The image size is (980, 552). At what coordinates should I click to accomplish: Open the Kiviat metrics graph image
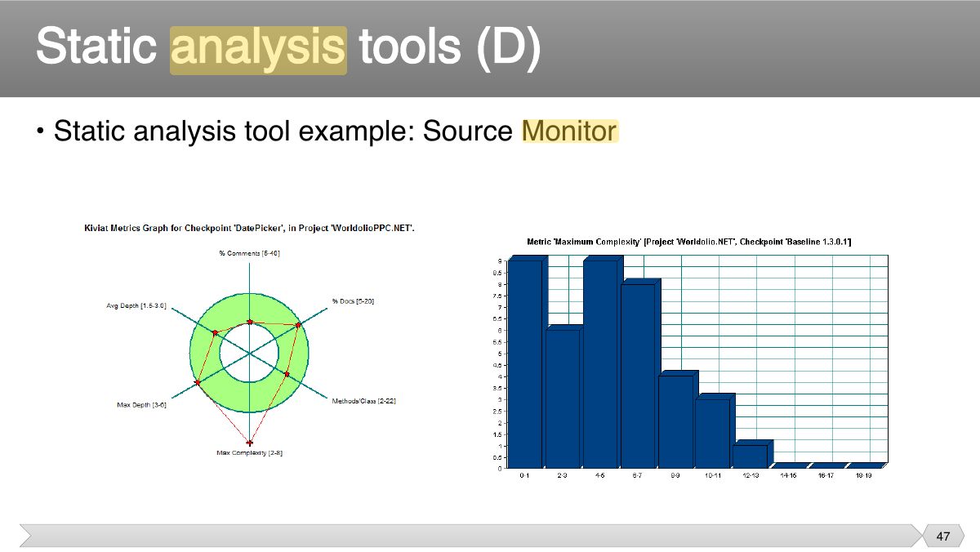249,341
